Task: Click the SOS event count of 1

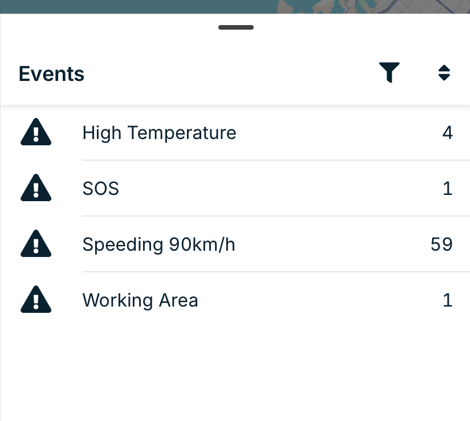Action: [x=448, y=189]
